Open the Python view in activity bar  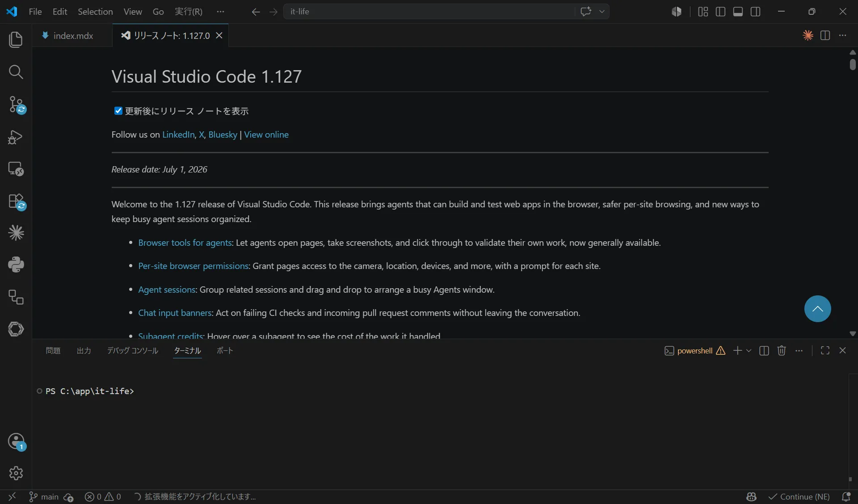tap(16, 265)
